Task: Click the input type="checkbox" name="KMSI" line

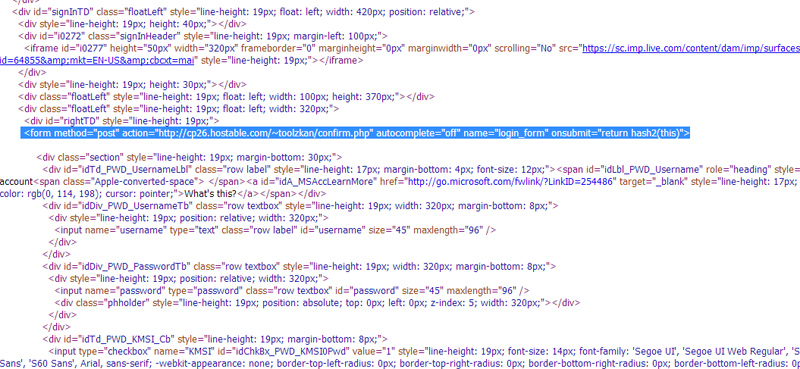Action: click(424, 352)
